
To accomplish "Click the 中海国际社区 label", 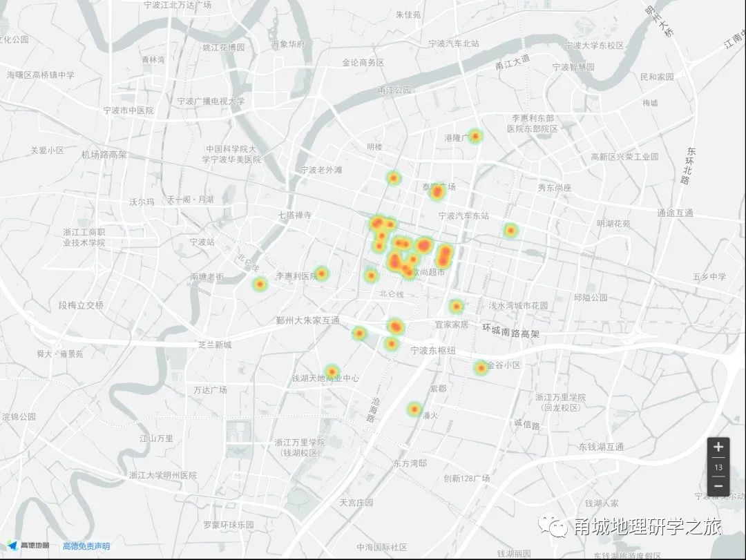I will point(382,547).
